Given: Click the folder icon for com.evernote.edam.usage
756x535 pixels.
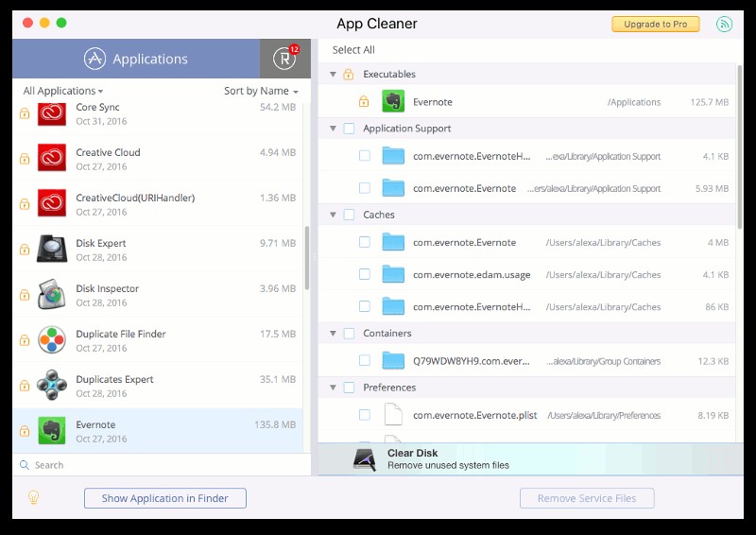Looking at the screenshot, I should [x=393, y=274].
